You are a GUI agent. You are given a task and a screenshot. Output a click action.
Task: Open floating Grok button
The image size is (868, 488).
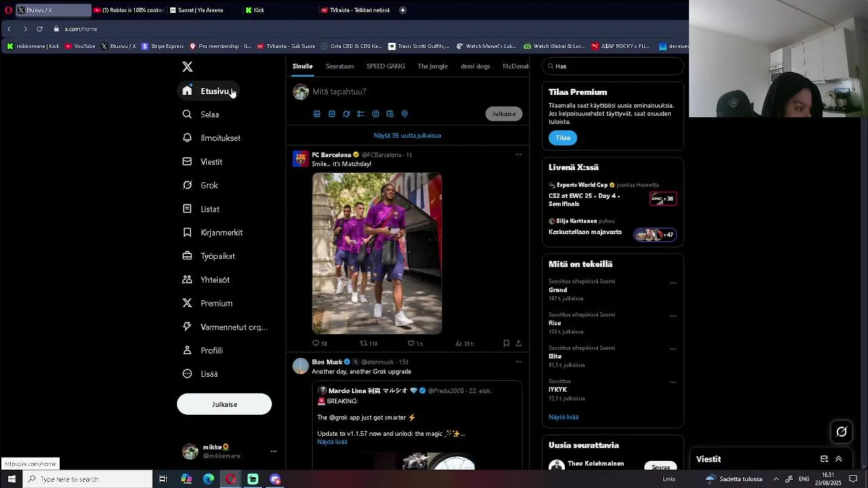pyautogui.click(x=842, y=432)
